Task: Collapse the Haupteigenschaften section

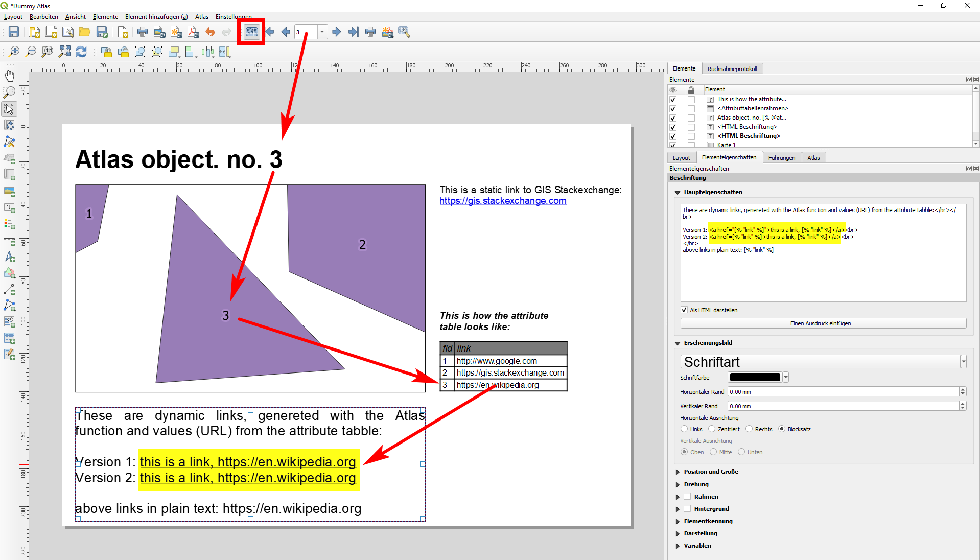Action: pyautogui.click(x=678, y=193)
